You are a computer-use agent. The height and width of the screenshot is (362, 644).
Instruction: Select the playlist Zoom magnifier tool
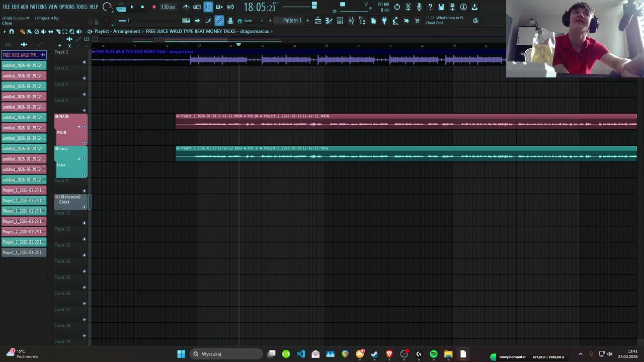point(71,31)
